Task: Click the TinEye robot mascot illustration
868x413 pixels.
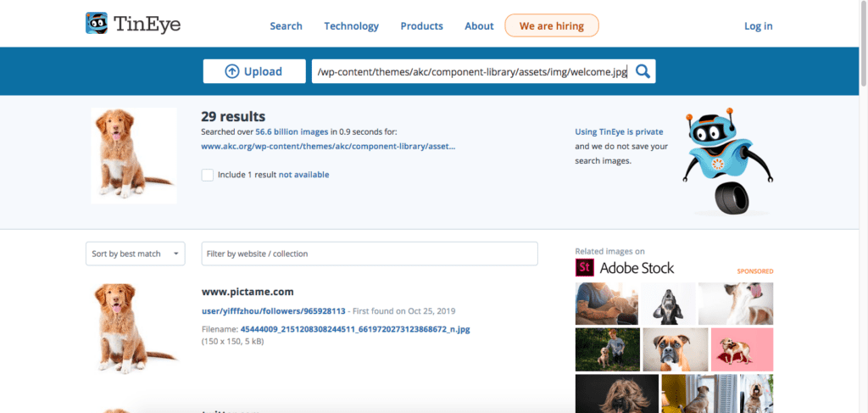Action: pos(727,160)
